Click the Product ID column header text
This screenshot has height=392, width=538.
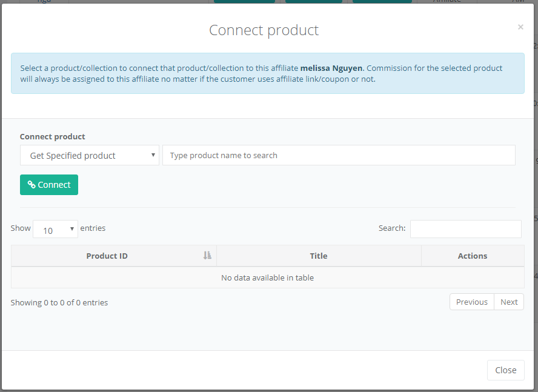[x=107, y=256]
